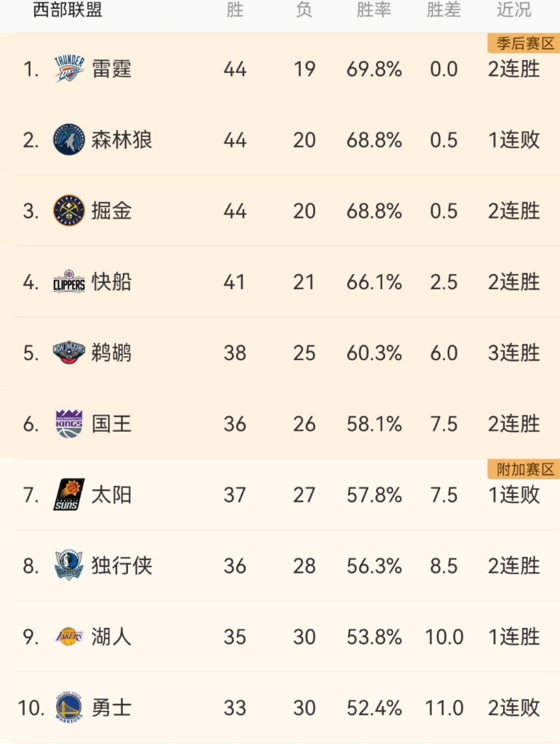The width and height of the screenshot is (560, 746).
Task: Tap the Clippers team logo
Action: pyautogui.click(x=69, y=281)
